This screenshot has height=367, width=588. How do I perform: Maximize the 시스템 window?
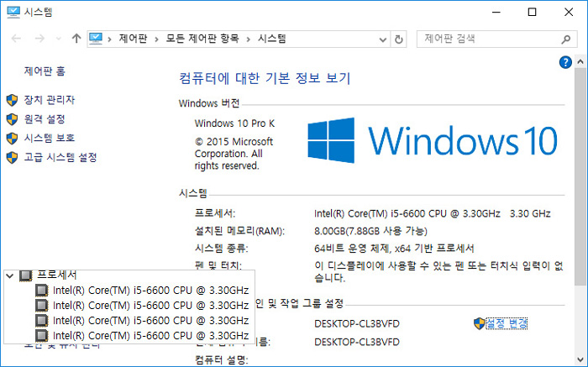tap(532, 12)
